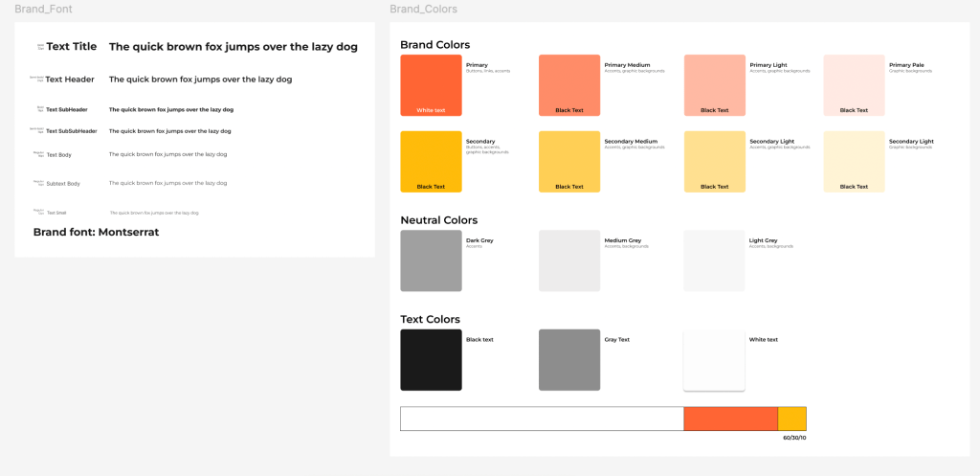Click the Gray Text color swatch

(x=569, y=360)
